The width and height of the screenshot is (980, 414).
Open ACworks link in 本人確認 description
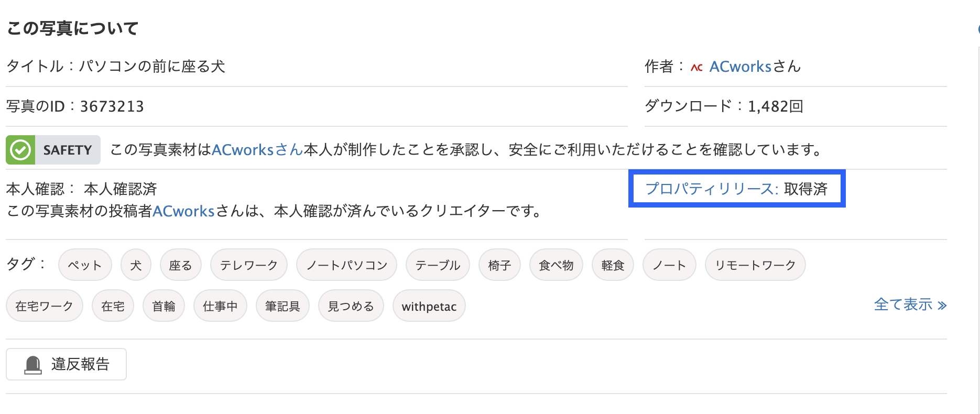[x=183, y=211]
